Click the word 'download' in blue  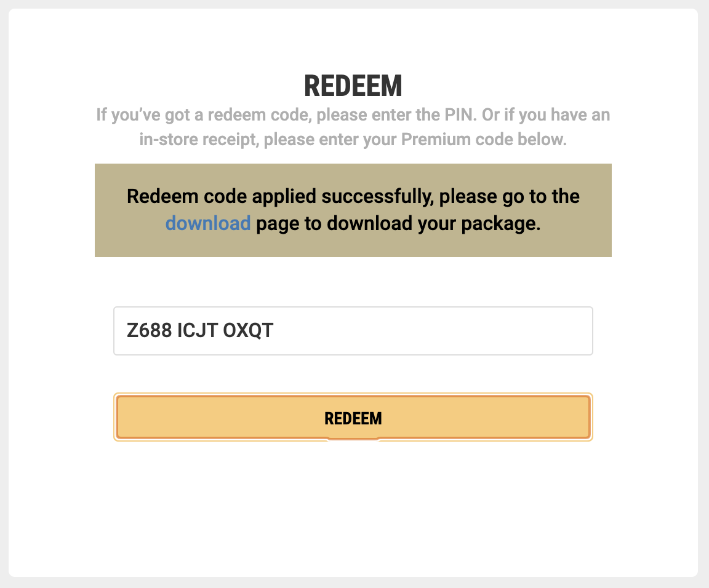tap(207, 223)
